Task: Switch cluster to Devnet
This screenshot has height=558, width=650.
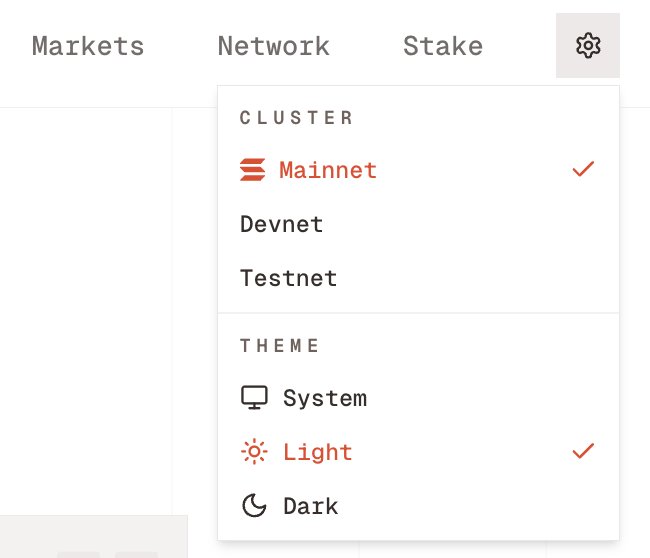Action: [282, 224]
